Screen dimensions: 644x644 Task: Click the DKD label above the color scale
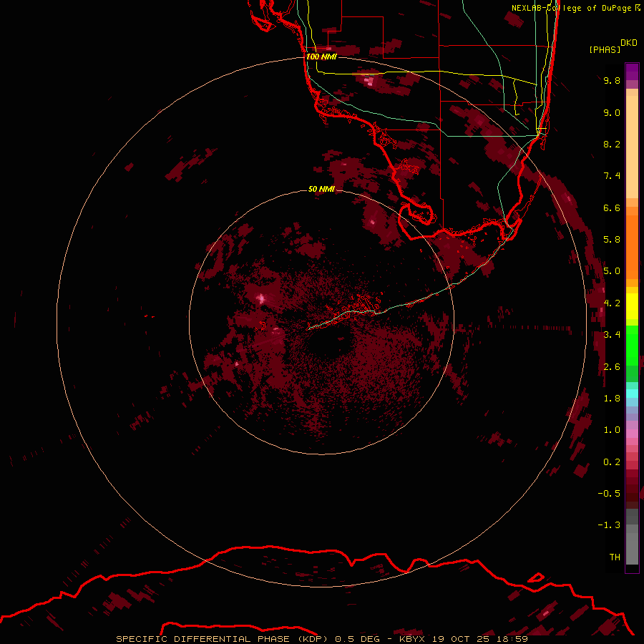(629, 43)
